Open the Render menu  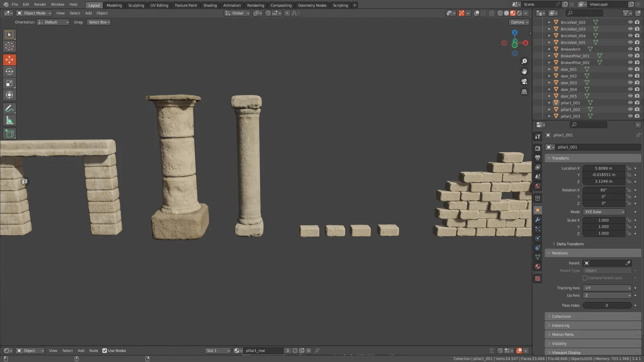40,4
